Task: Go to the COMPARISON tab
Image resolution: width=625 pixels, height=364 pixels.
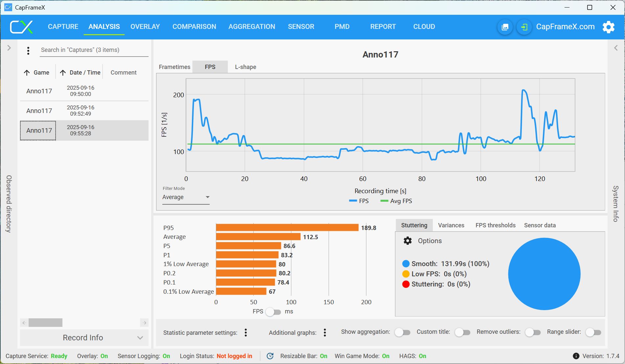Action: [x=195, y=27]
